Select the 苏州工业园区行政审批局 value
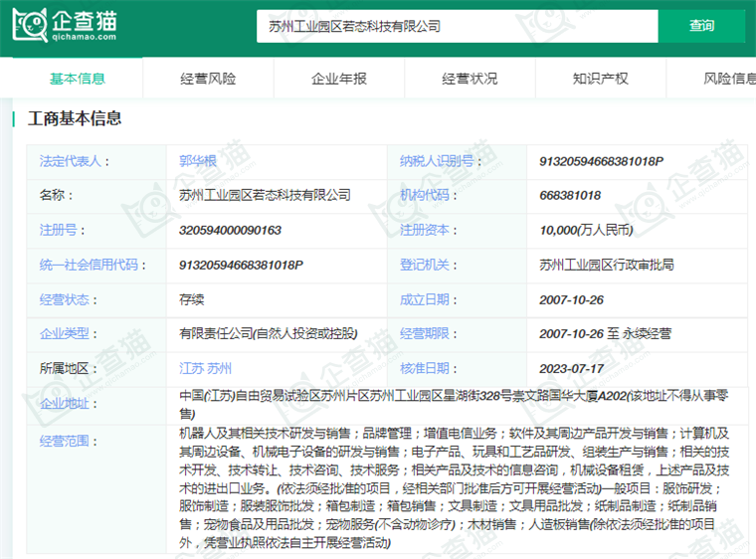Image resolution: width=756 pixels, height=559 pixels. (607, 265)
